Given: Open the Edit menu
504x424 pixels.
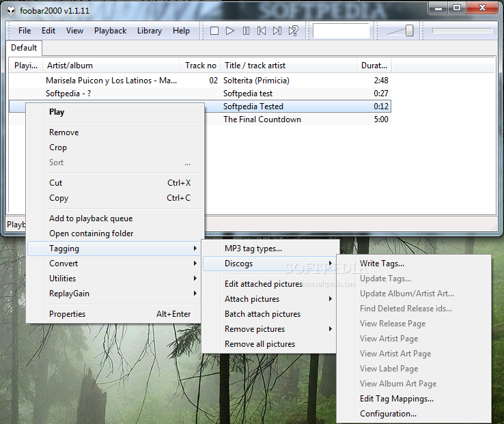Looking at the screenshot, I should [48, 31].
